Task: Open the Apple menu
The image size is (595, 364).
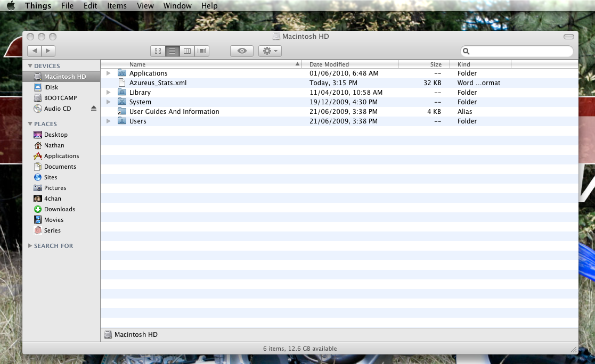Action: pos(11,6)
